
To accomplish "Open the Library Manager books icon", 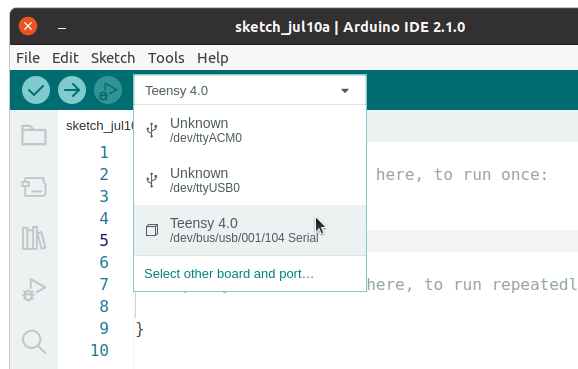I will click(x=34, y=238).
